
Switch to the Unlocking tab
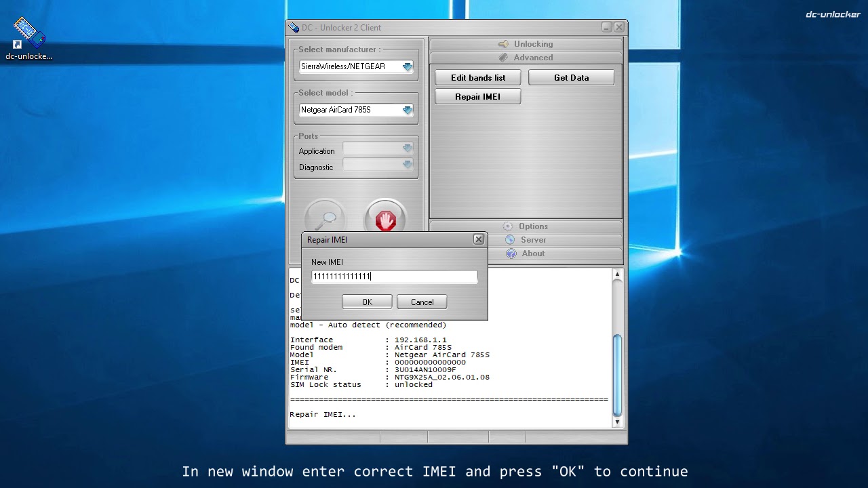coord(526,44)
